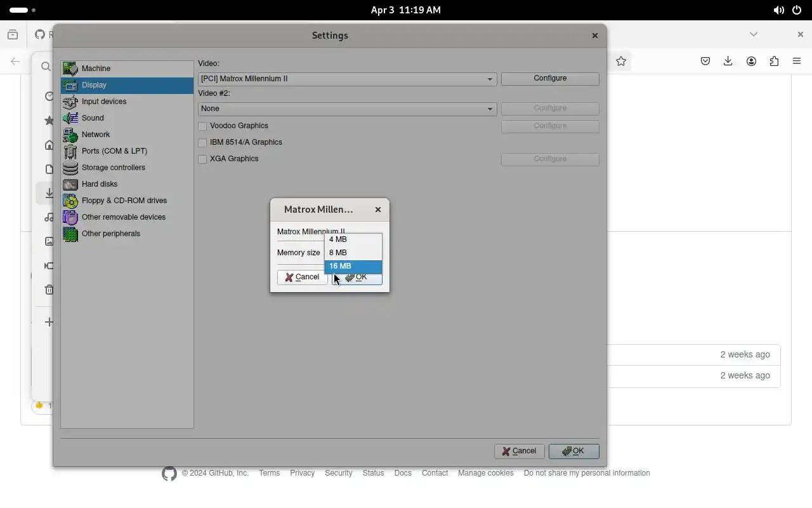The width and height of the screenshot is (812, 508).
Task: Open the Security footer link
Action: tap(338, 473)
